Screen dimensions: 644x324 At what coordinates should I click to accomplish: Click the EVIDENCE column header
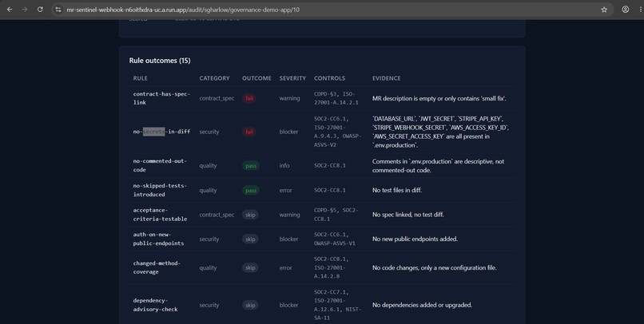[386, 78]
